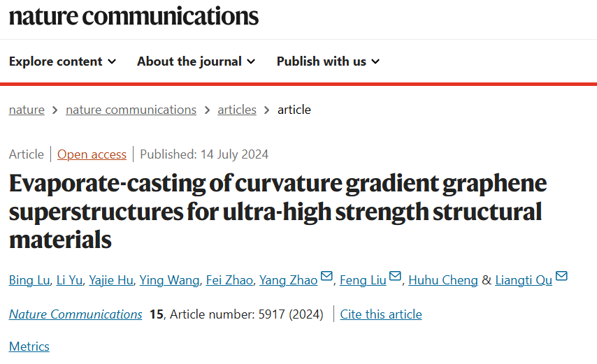Screen dimensions: 597x364
Task: Click the italic Nature Communications journal link
Action: click(x=75, y=314)
